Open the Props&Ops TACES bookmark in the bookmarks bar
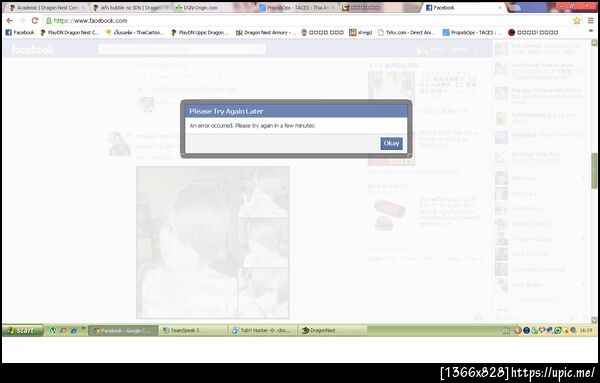Viewport: 600px width, 383px height. pyautogui.click(x=472, y=33)
